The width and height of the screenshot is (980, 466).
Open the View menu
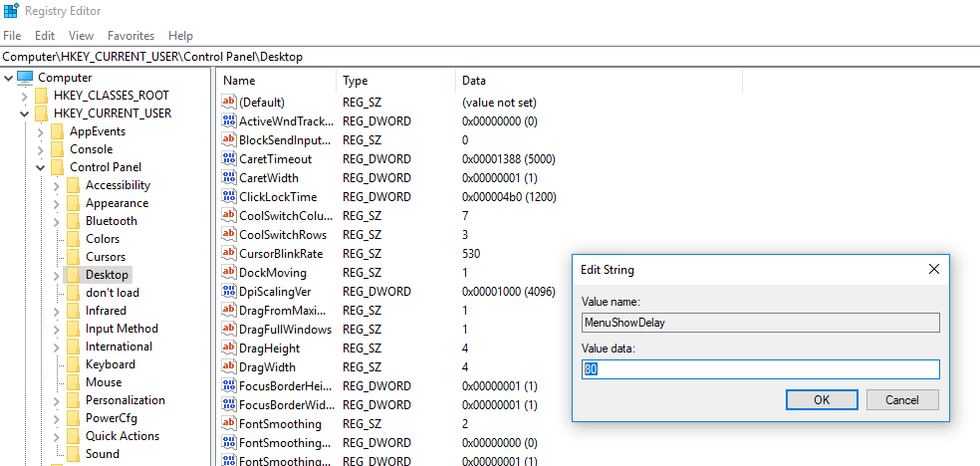click(x=82, y=36)
